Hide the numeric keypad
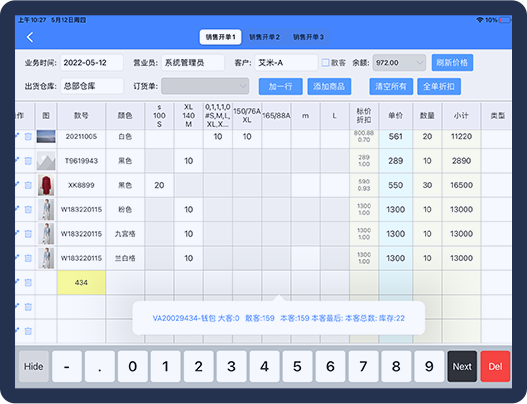 (34, 366)
